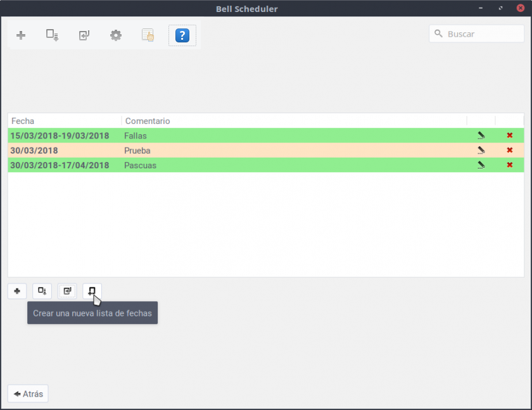Delete the Prueba date entry
The image size is (532, 410).
click(510, 151)
